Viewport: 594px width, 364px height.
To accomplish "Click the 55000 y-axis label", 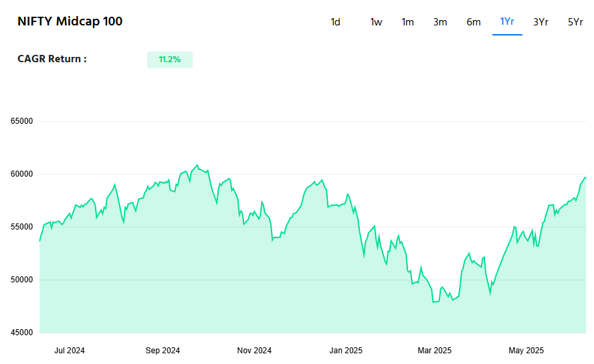I will pyautogui.click(x=21, y=227).
